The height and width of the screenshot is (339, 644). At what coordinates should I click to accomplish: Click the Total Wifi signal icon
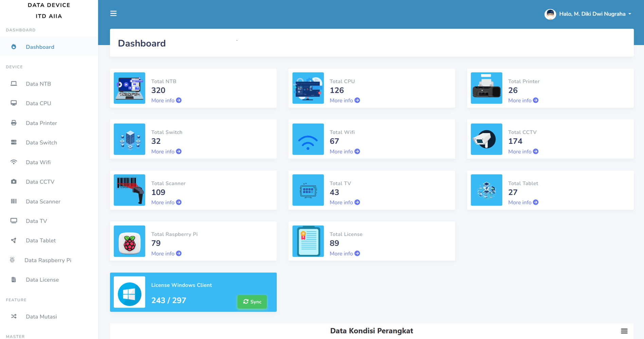(308, 139)
